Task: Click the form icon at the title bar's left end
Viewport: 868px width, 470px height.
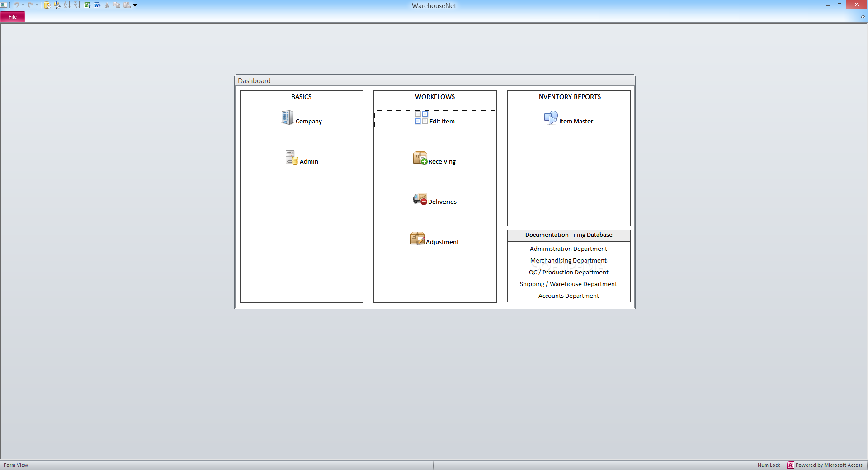Action: click(4, 5)
